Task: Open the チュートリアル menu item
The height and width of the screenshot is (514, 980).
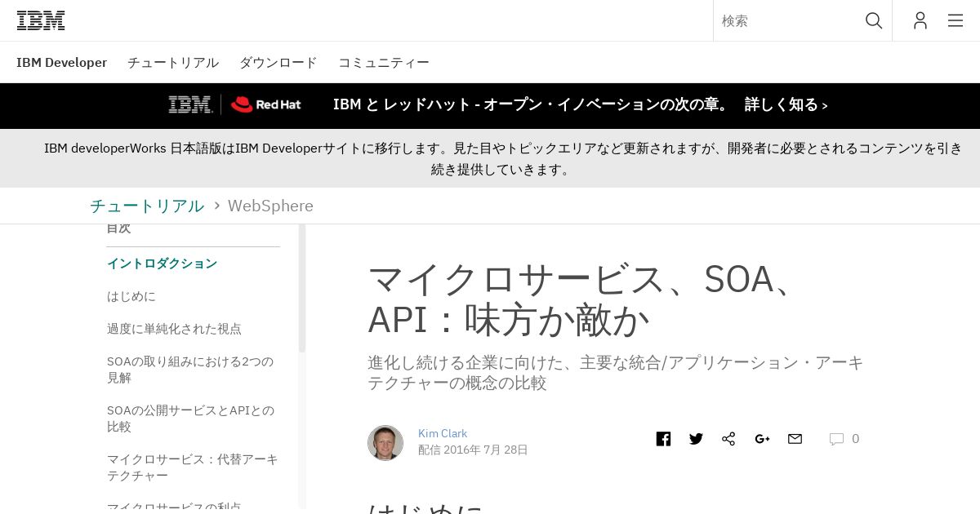Action: point(173,62)
